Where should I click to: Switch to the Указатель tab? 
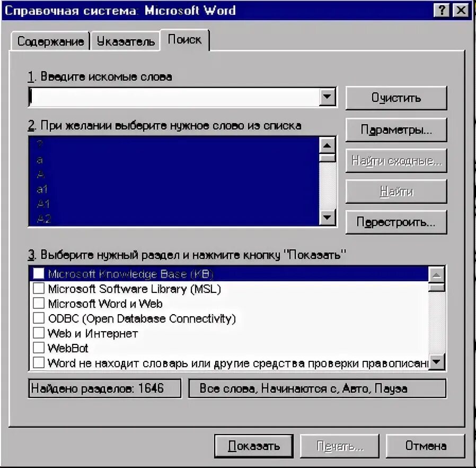point(126,41)
